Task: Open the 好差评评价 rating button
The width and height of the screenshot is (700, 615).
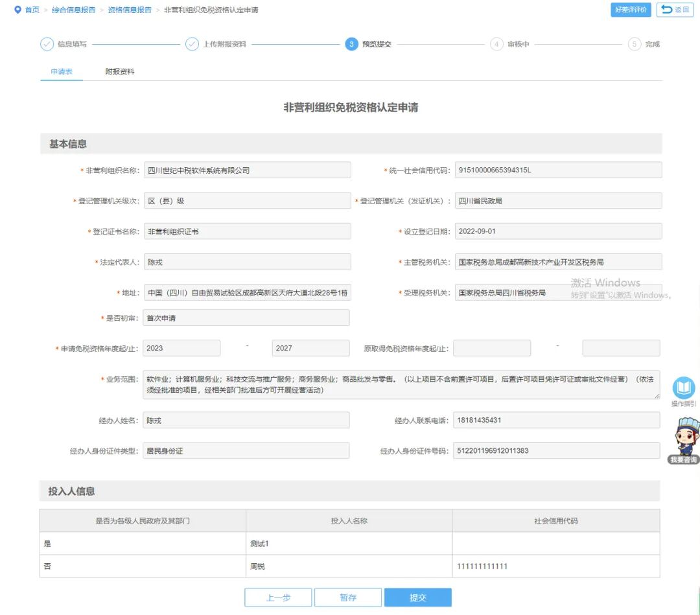Action: point(631,10)
